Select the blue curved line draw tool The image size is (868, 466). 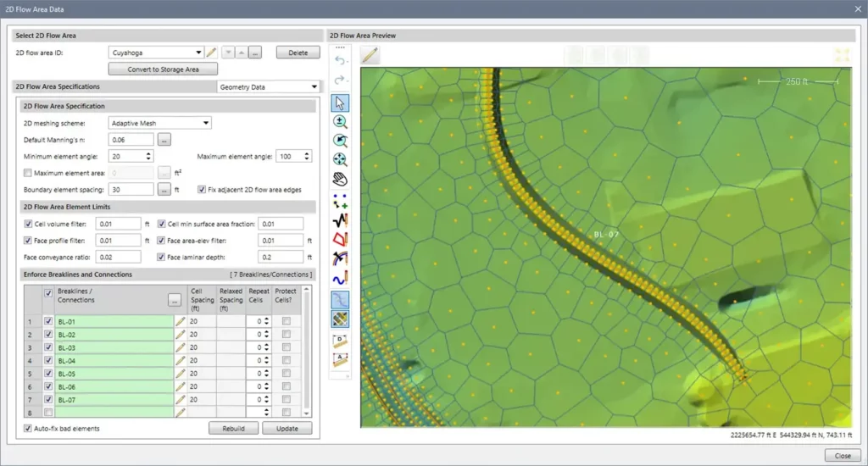click(x=341, y=278)
